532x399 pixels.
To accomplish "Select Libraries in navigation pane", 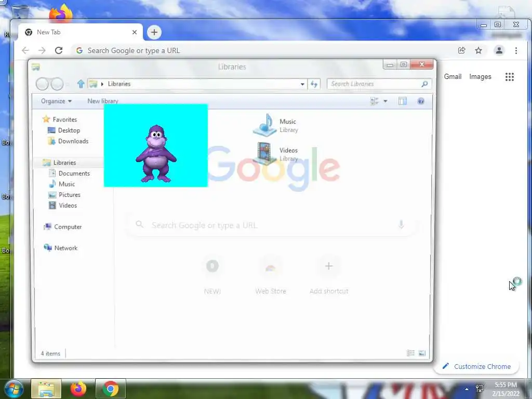I will [x=59, y=163].
